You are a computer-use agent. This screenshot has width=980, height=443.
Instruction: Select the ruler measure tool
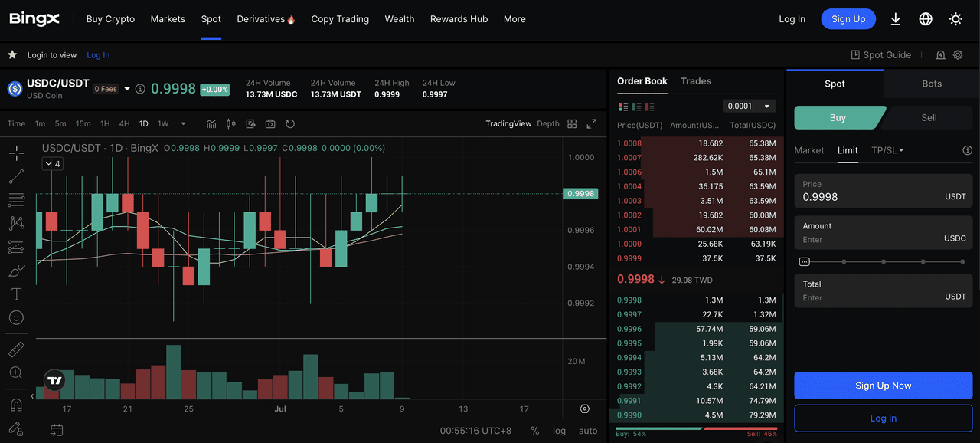[x=16, y=349]
